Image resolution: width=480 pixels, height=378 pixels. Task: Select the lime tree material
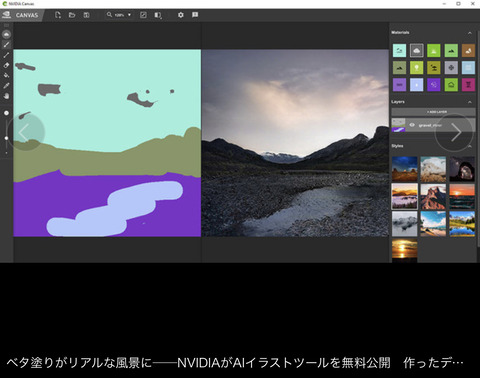[417, 68]
